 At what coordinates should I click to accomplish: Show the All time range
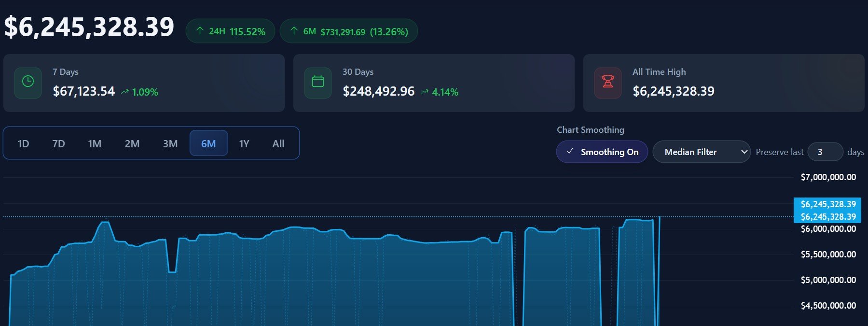click(278, 144)
